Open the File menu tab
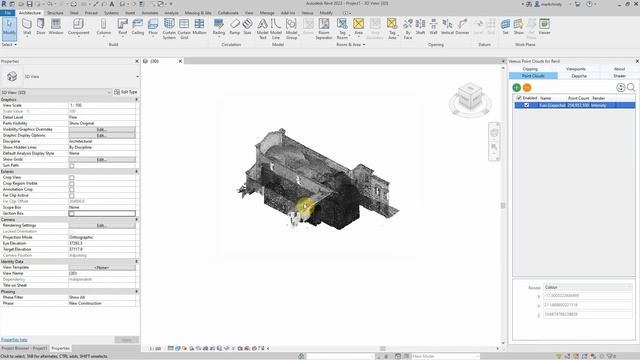Screen dimensions: 640x360 pos(8,13)
